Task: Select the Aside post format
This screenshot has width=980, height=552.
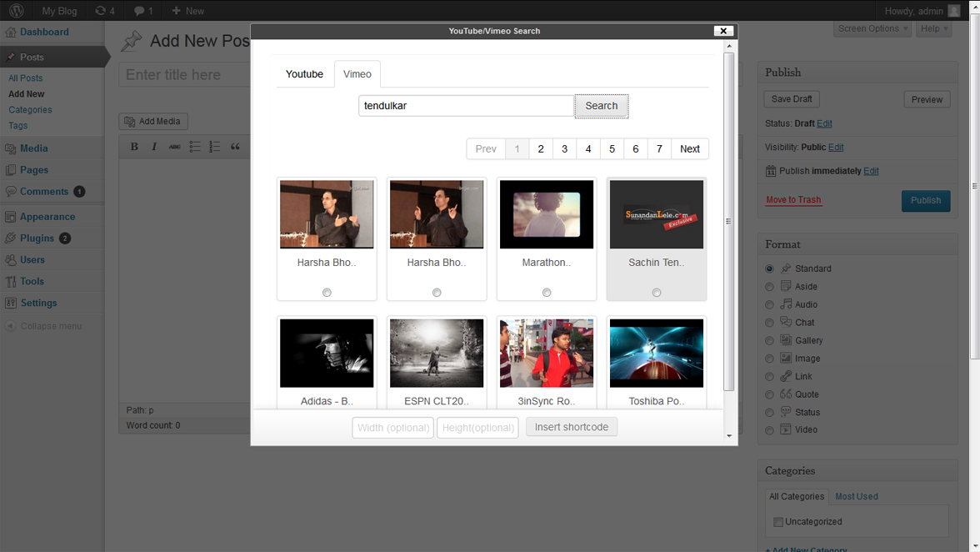Action: [769, 287]
